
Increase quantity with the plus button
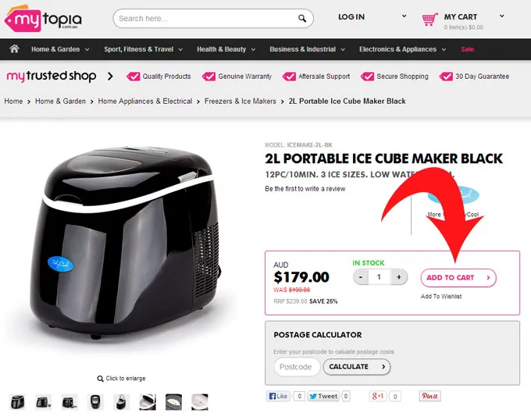click(x=398, y=277)
